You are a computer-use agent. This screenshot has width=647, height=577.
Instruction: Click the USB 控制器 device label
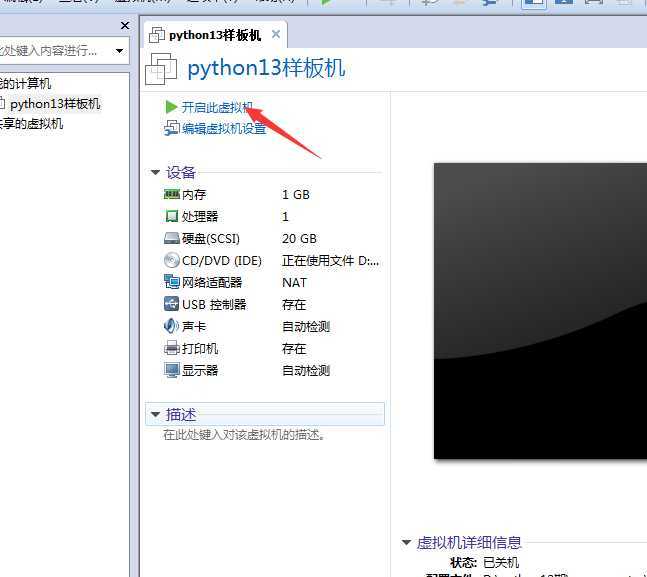[x=214, y=304]
